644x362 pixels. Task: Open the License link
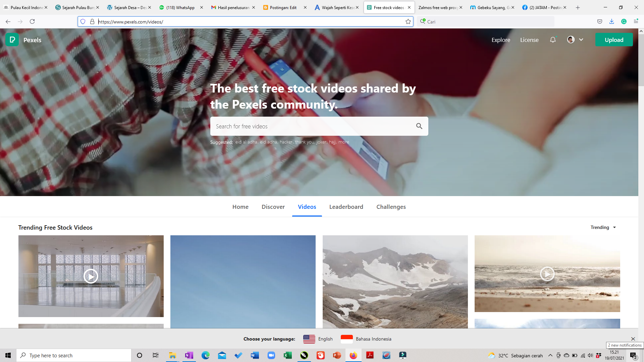pyautogui.click(x=529, y=40)
